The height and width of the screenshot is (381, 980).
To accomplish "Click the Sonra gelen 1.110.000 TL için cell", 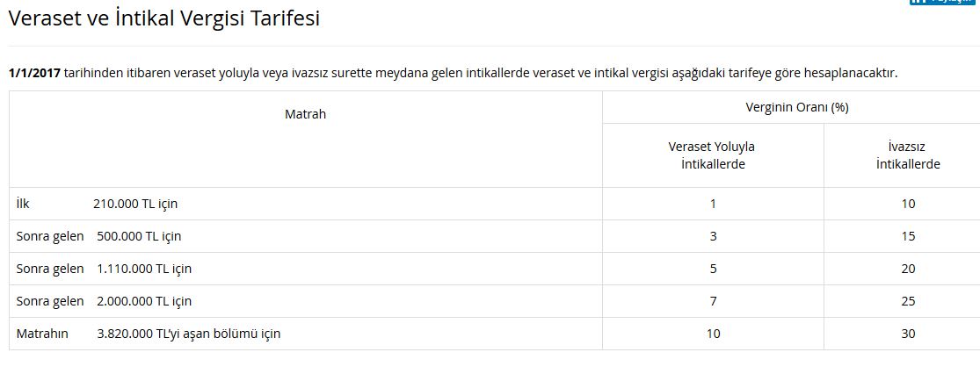I will pyautogui.click(x=306, y=269).
